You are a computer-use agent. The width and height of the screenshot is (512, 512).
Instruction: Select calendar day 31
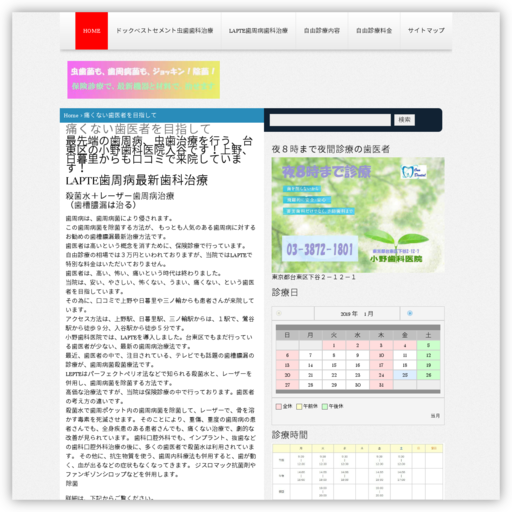pyautogui.click(x=381, y=385)
